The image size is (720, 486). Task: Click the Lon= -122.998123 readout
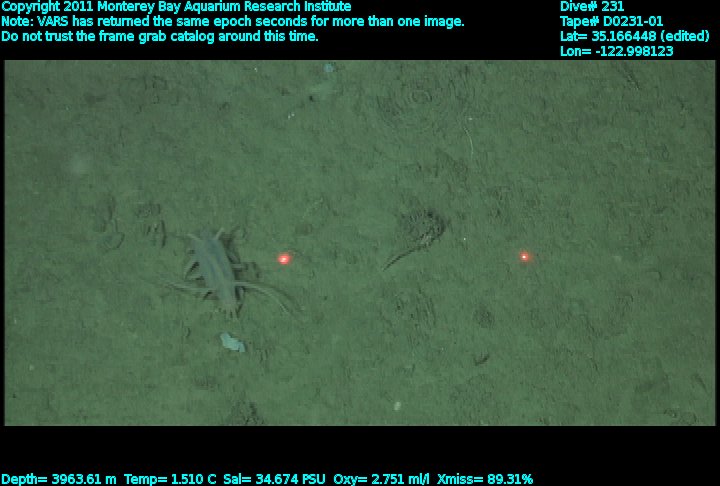[617, 51]
